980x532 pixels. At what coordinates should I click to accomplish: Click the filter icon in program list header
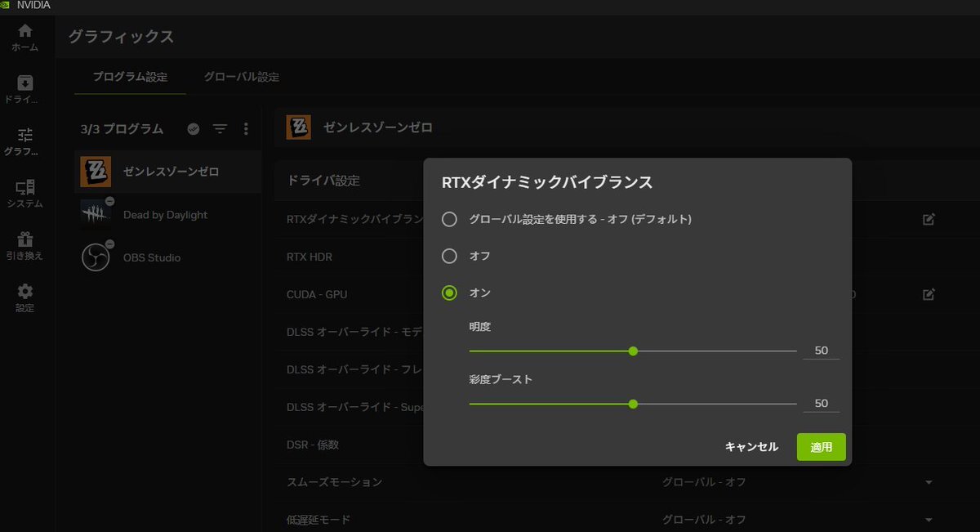[x=220, y=129]
